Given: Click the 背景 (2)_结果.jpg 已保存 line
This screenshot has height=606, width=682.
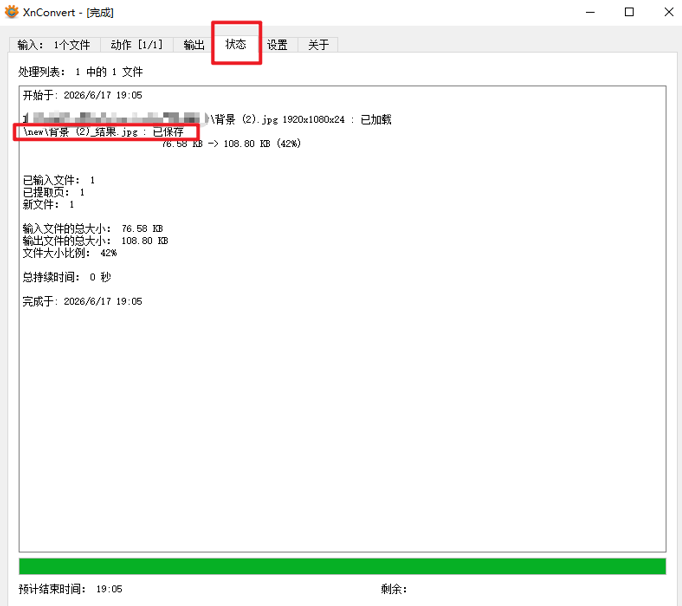Looking at the screenshot, I should 104,132.
